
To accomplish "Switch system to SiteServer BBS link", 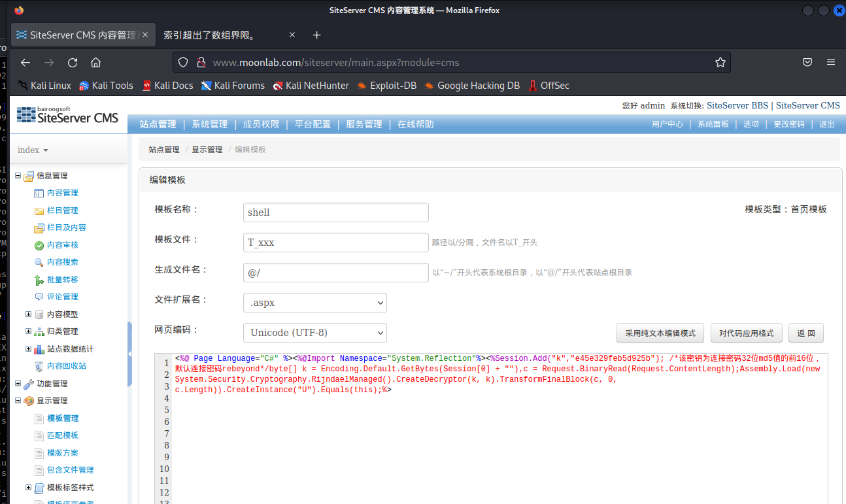I will [x=737, y=105].
